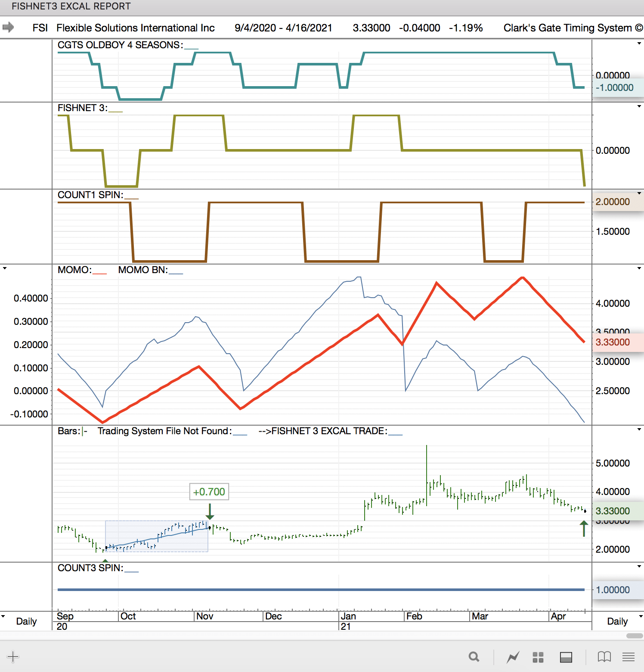The height and width of the screenshot is (672, 644).
Task: Toggle the split panel view icon
Action: (x=566, y=657)
